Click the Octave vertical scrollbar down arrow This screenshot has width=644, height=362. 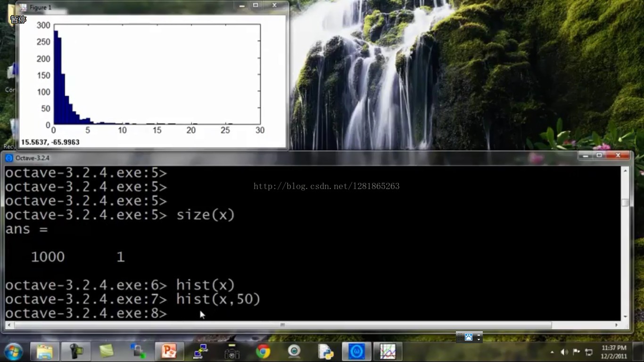(625, 317)
